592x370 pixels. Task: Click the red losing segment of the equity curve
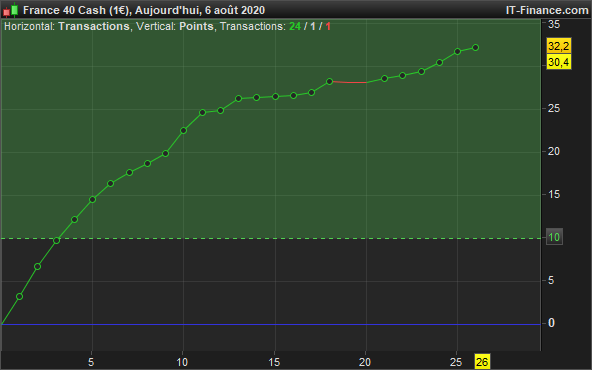coord(349,82)
